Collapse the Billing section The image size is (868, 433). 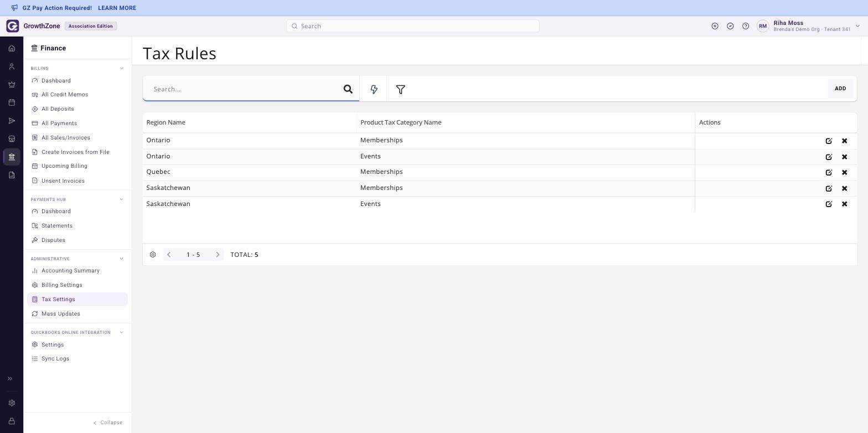click(122, 68)
